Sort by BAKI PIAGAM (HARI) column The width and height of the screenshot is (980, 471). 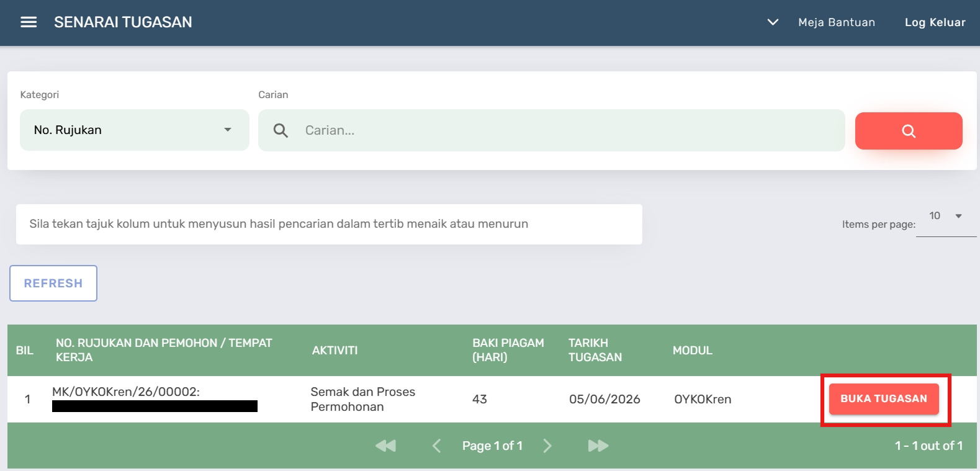[x=508, y=350]
